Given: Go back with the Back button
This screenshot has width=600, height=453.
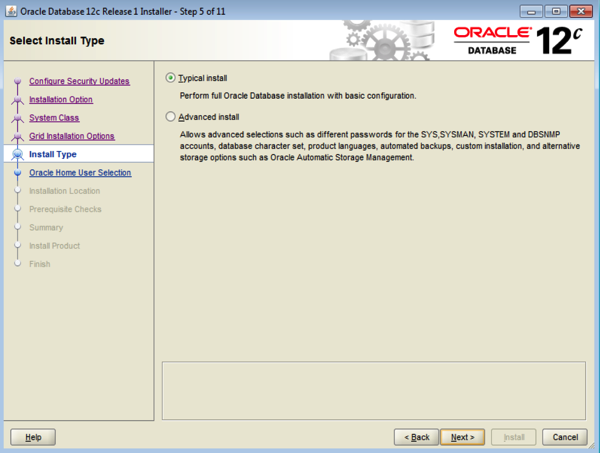Looking at the screenshot, I should [416, 437].
